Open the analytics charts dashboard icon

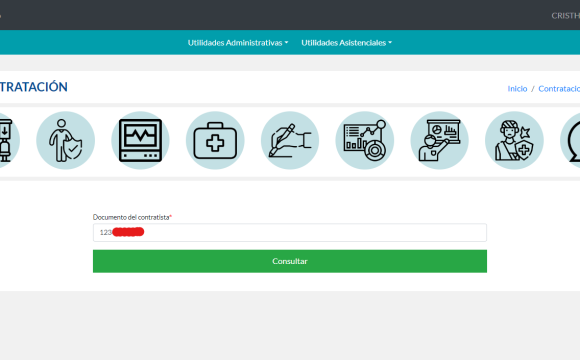[x=364, y=140]
